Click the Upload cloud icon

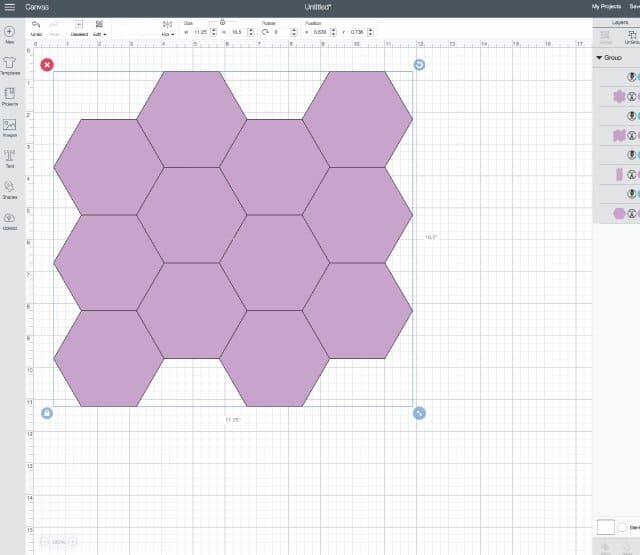[x=9, y=218]
